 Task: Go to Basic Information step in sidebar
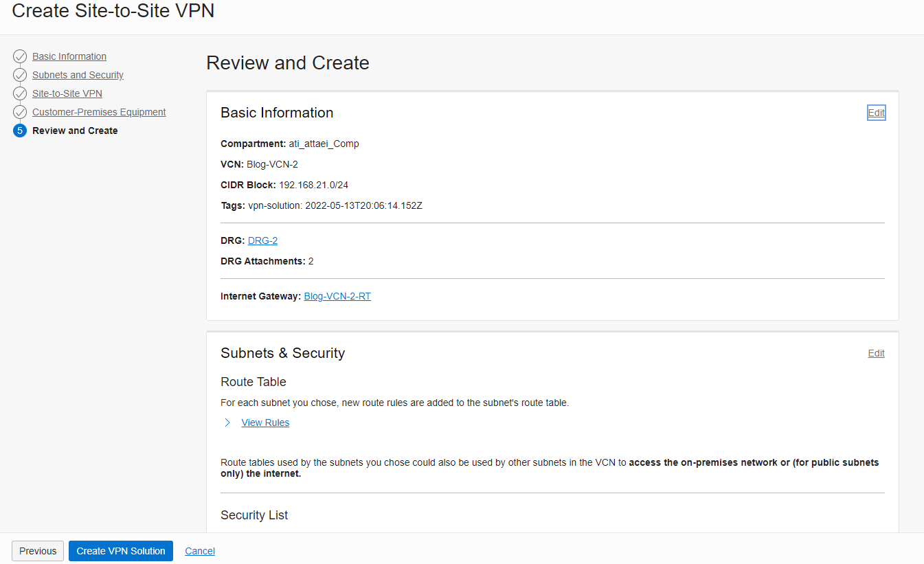coord(69,56)
